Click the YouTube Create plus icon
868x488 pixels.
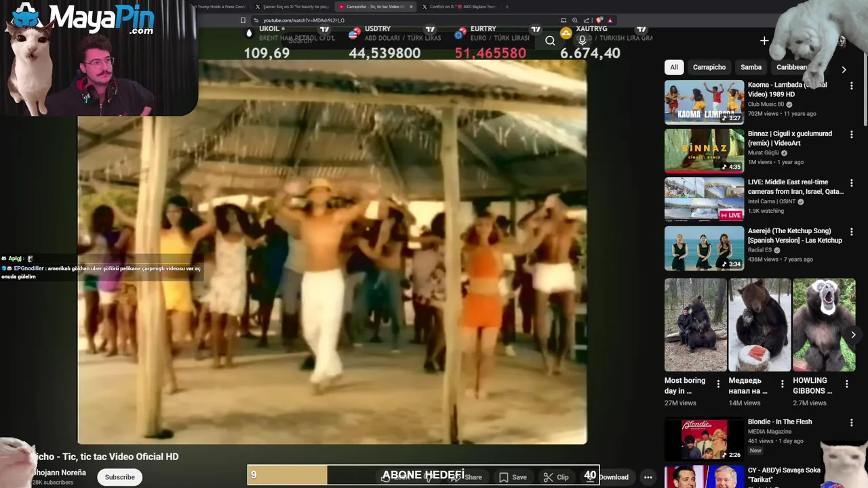click(764, 41)
